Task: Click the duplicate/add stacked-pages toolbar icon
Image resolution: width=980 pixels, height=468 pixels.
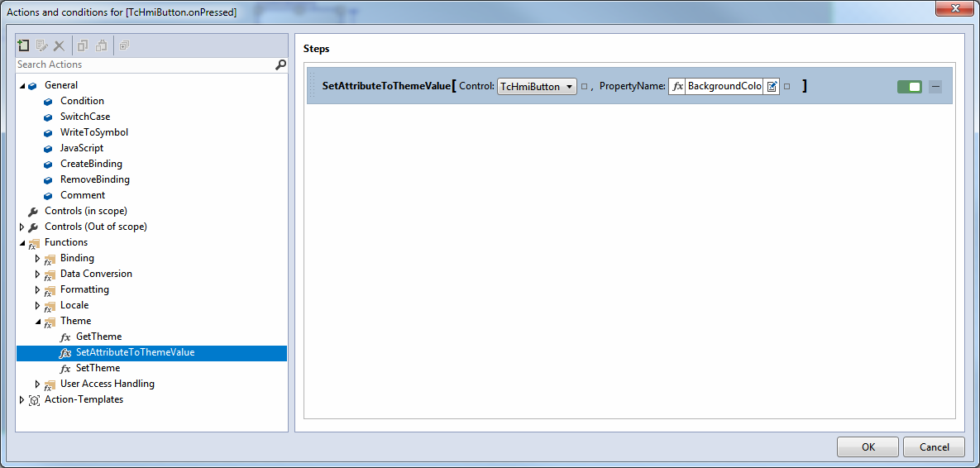Action: 125,45
